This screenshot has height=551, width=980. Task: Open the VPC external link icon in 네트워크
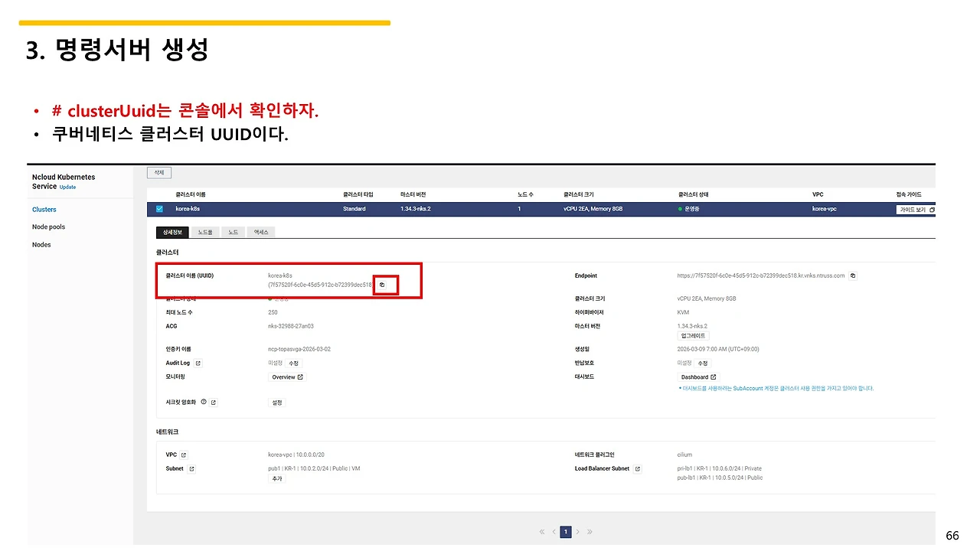click(184, 455)
